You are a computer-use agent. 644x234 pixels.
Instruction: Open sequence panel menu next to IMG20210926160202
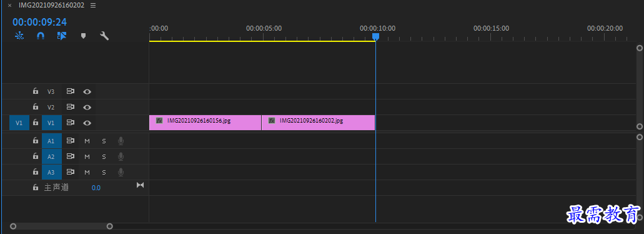pyautogui.click(x=93, y=6)
